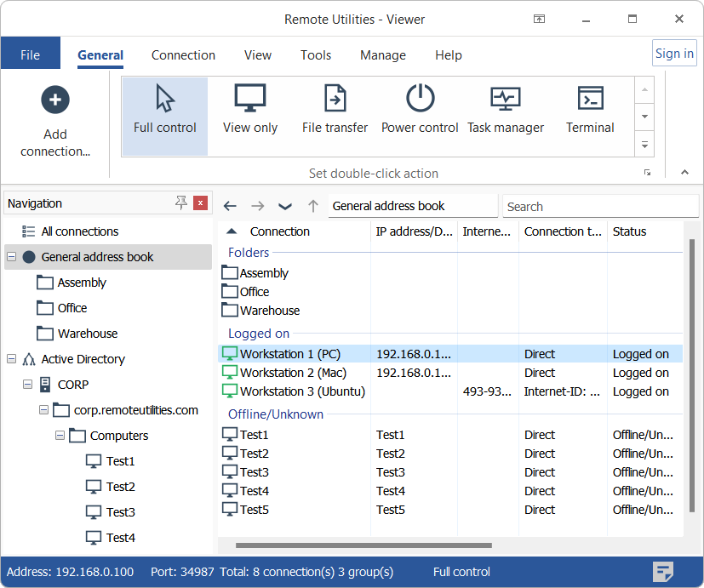Click the Search input field
This screenshot has height=588, width=704.
click(600, 206)
